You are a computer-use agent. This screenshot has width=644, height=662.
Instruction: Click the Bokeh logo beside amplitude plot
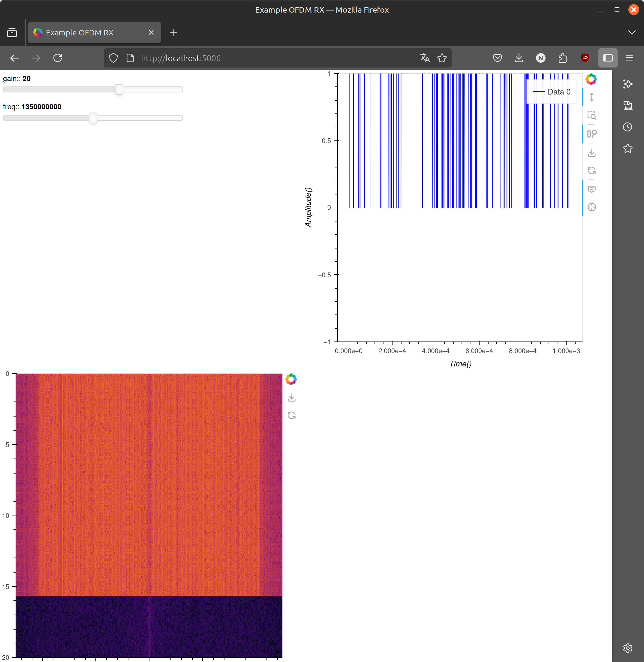point(591,80)
